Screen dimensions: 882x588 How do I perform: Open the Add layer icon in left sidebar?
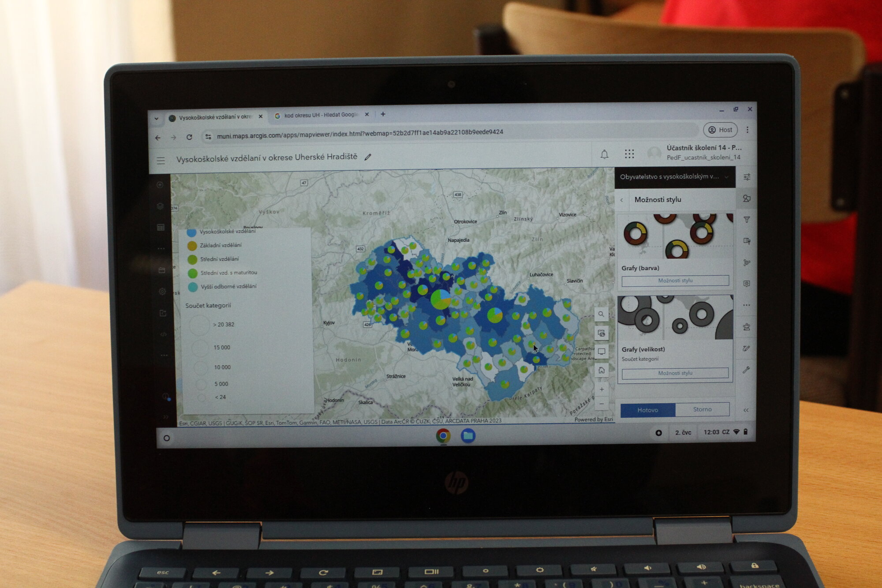160,185
